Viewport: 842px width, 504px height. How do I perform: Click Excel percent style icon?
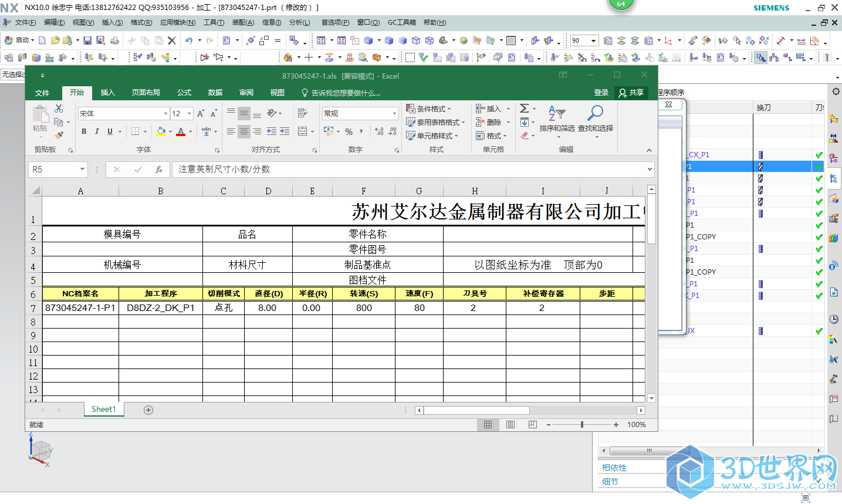(x=349, y=131)
